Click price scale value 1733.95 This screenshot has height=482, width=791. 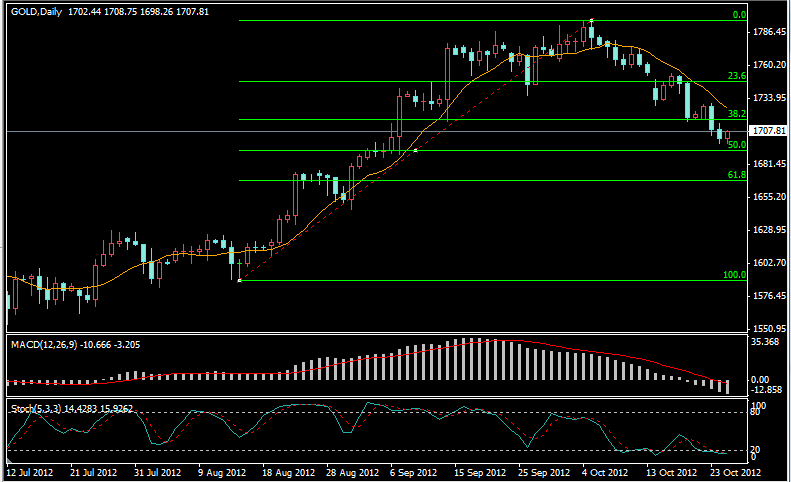pos(769,97)
